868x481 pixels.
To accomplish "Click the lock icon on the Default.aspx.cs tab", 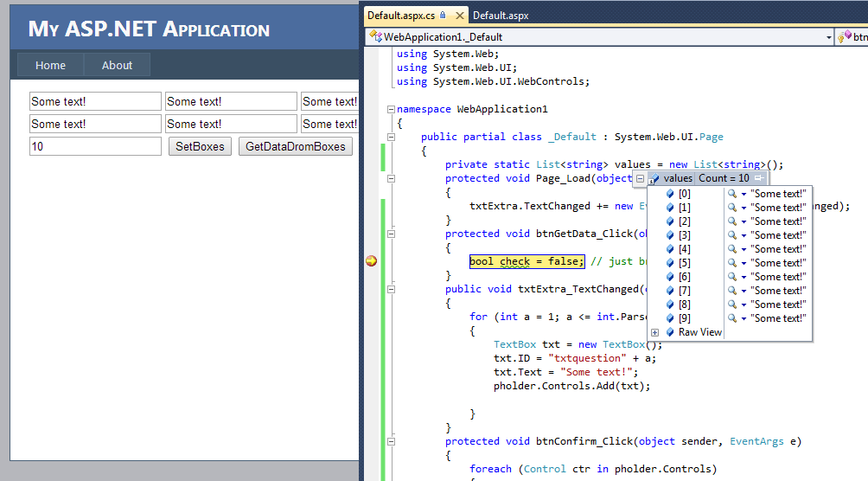I will tap(443, 16).
